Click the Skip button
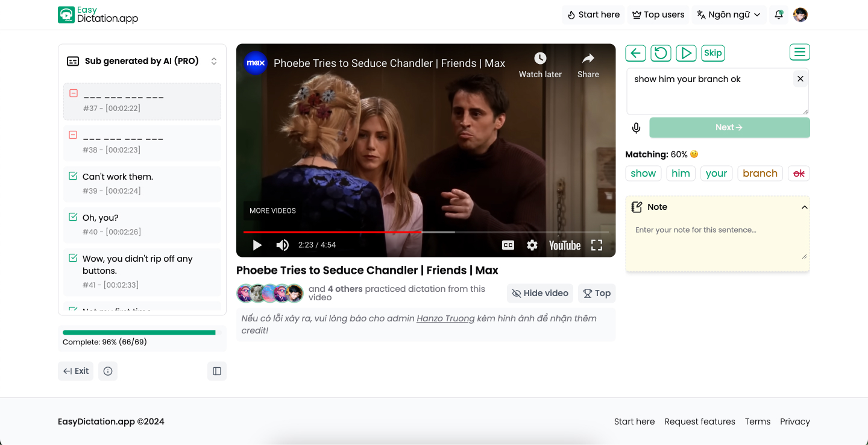Screen dimensions: 868x445 (712, 53)
